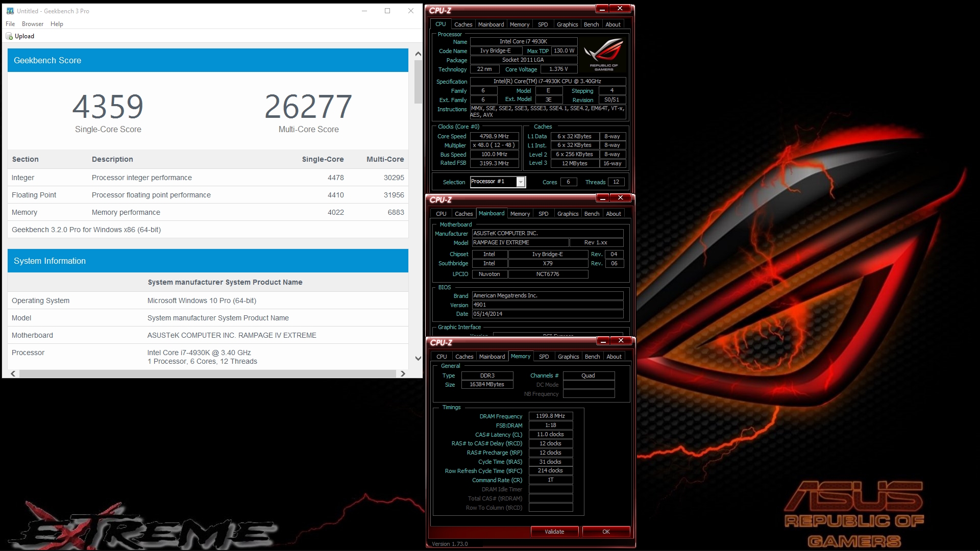
Task: Click the Multiplier x 48.0 field
Action: 494,145
